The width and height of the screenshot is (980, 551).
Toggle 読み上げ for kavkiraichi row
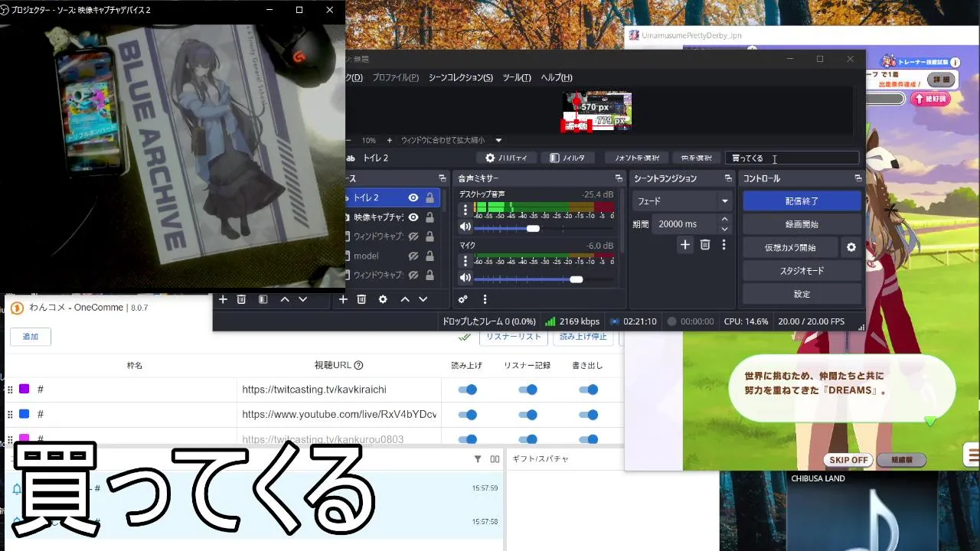pos(467,390)
